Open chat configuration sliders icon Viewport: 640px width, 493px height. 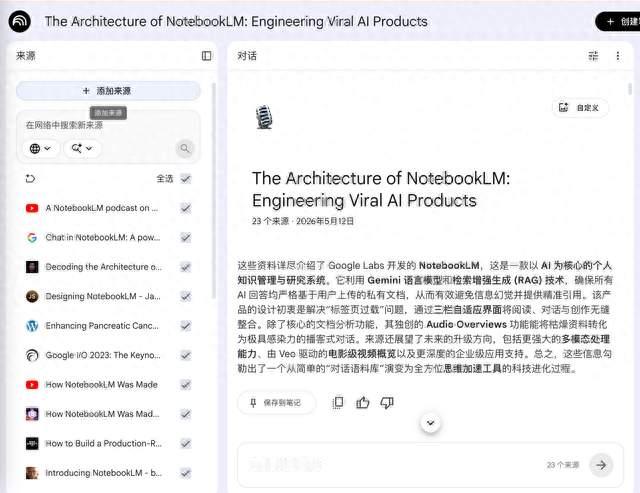point(593,56)
